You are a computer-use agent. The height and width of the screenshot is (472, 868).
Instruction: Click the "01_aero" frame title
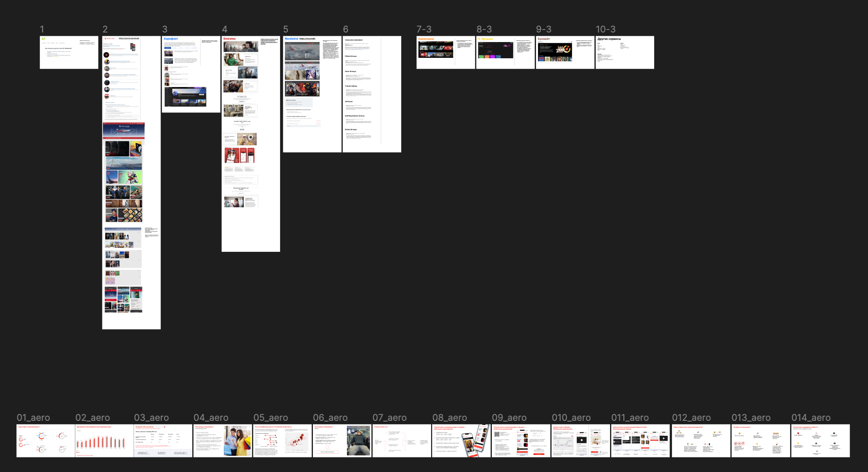33,417
